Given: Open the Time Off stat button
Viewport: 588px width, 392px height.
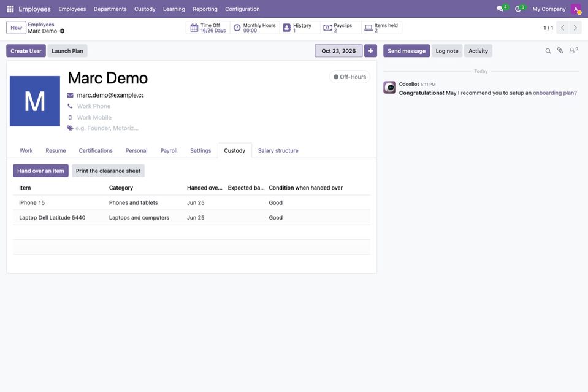Looking at the screenshot, I should coord(208,28).
